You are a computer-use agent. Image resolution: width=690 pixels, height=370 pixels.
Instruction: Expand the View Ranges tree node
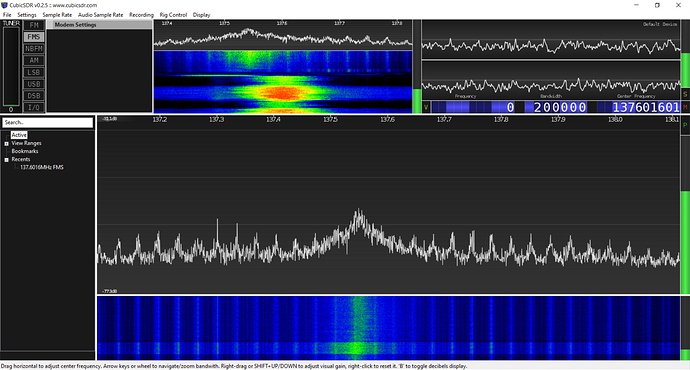click(7, 143)
